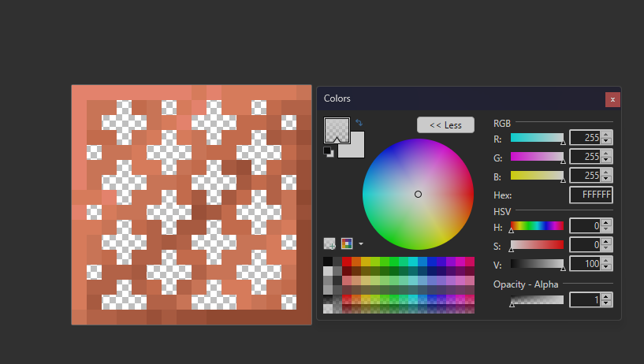The image size is (644, 364).
Task: Increase H value with the up arrow
Action: 606,222
